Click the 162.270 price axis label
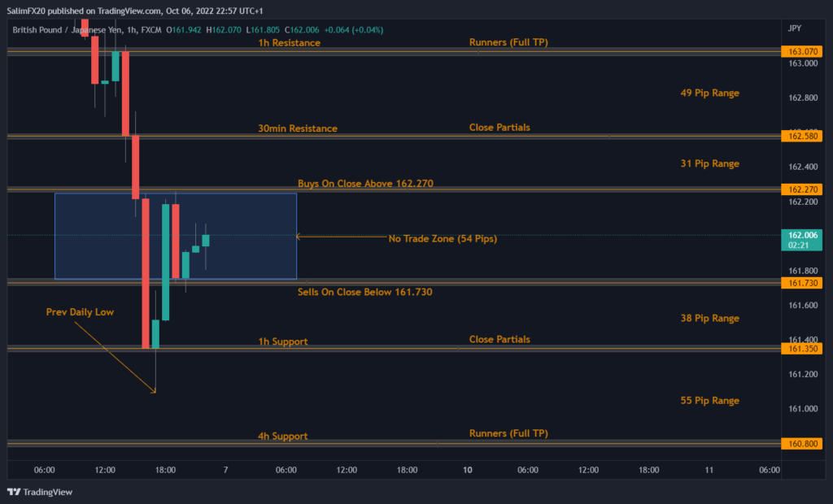The image size is (833, 504). (x=802, y=189)
